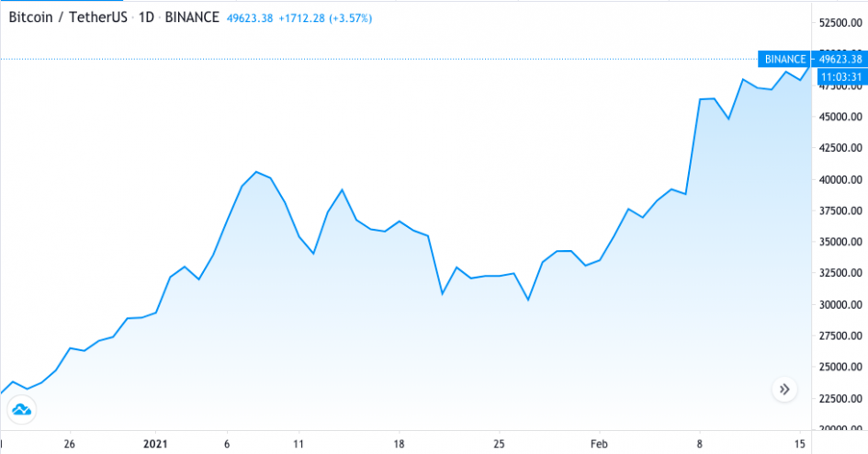
Task: Click the 8 date tick in February
Action: (700, 444)
